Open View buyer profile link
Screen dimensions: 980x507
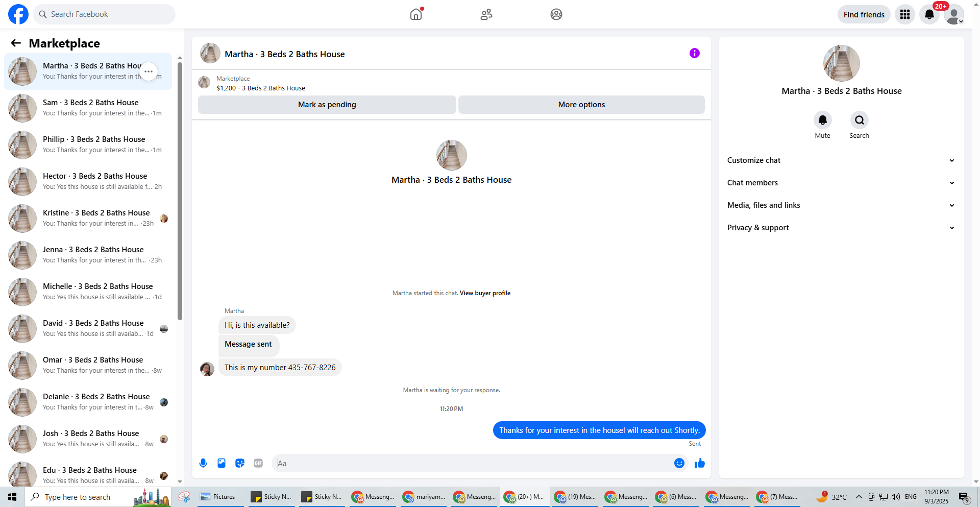485,293
